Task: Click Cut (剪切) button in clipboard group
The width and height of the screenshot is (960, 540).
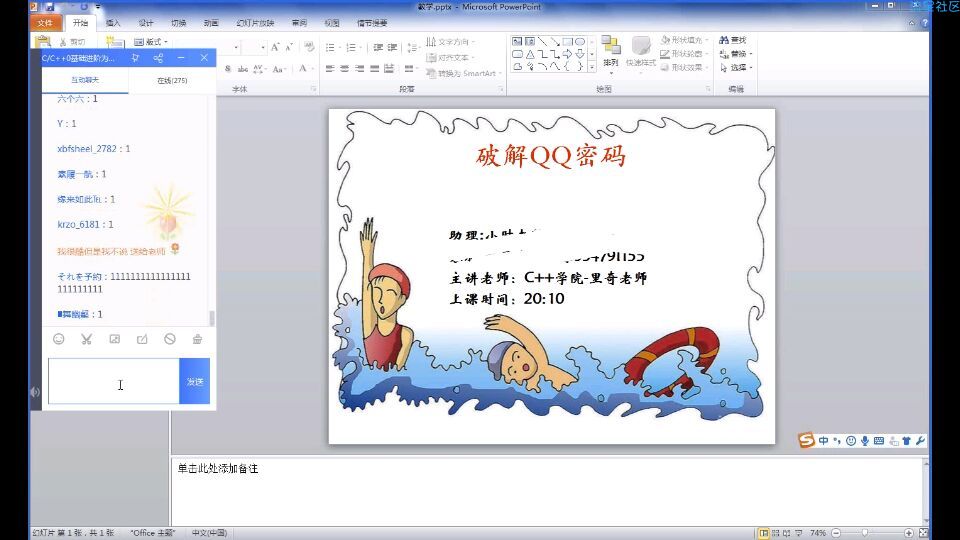Action: pos(73,42)
